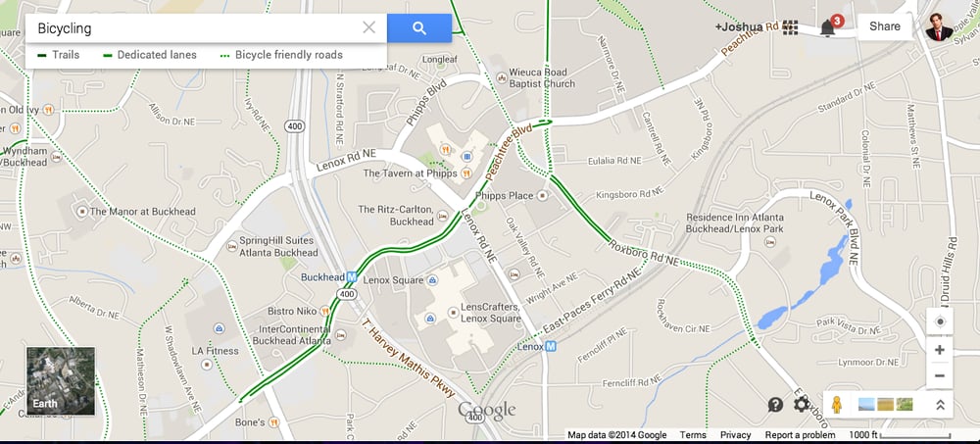Open the help question mark icon
980x444 pixels.
tap(775, 405)
